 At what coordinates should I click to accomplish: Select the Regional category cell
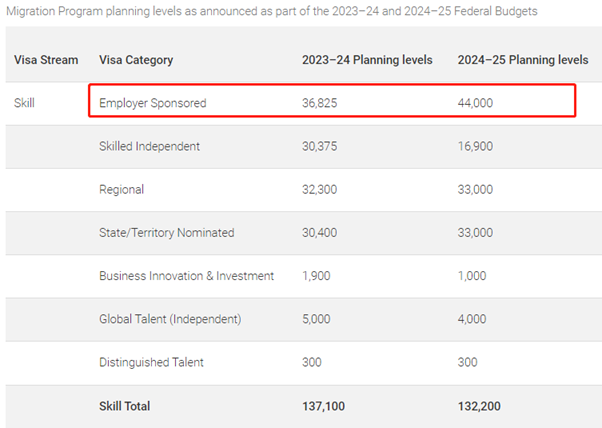[121, 189]
